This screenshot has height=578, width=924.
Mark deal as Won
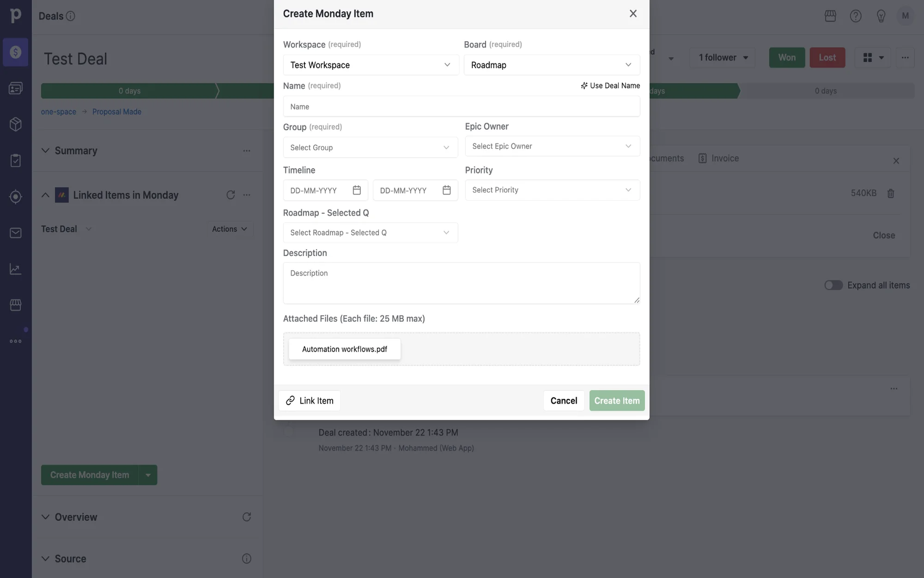[x=787, y=58]
